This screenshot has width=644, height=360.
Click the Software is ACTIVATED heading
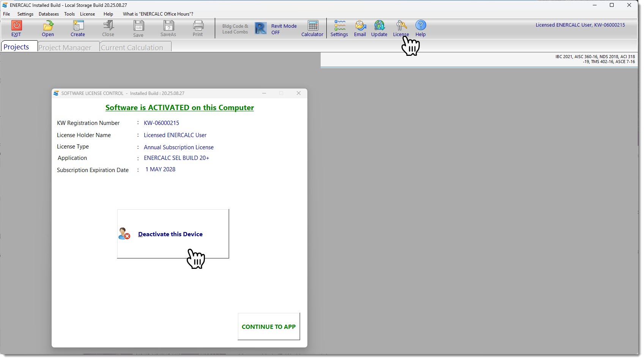pyautogui.click(x=180, y=107)
